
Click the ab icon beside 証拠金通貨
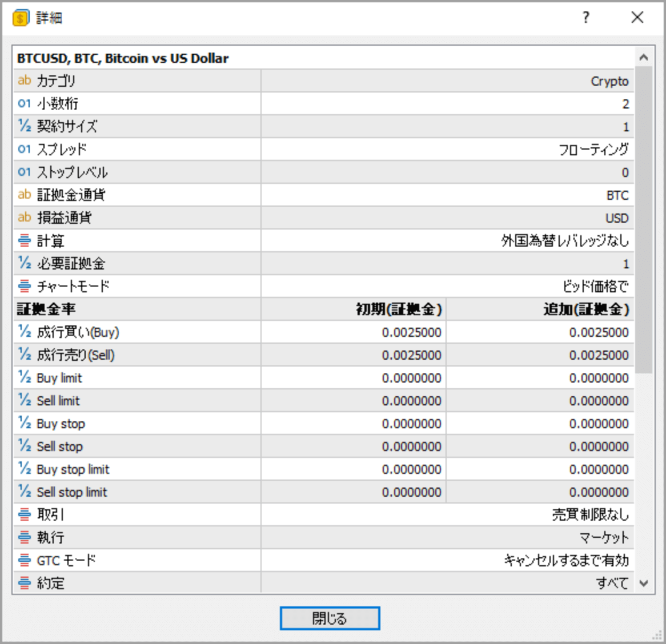[x=24, y=195]
